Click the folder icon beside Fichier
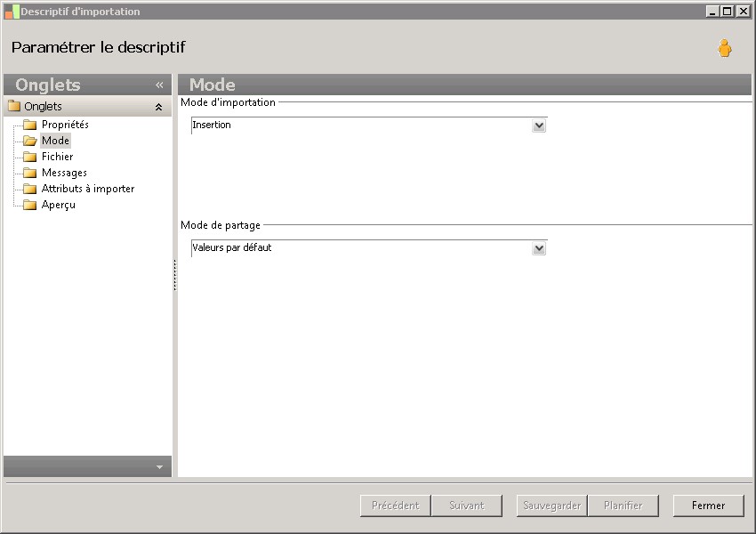756x534 pixels. pos(30,157)
